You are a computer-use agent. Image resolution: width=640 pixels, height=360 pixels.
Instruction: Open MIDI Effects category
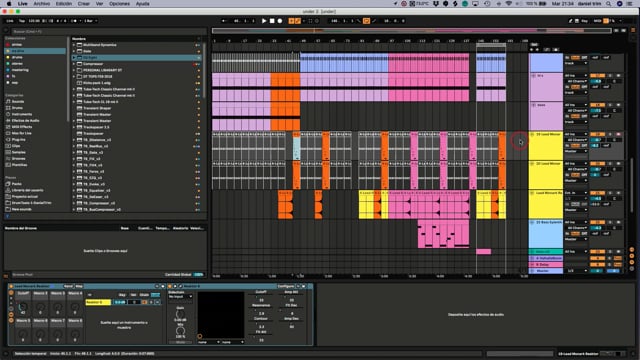coord(19,127)
